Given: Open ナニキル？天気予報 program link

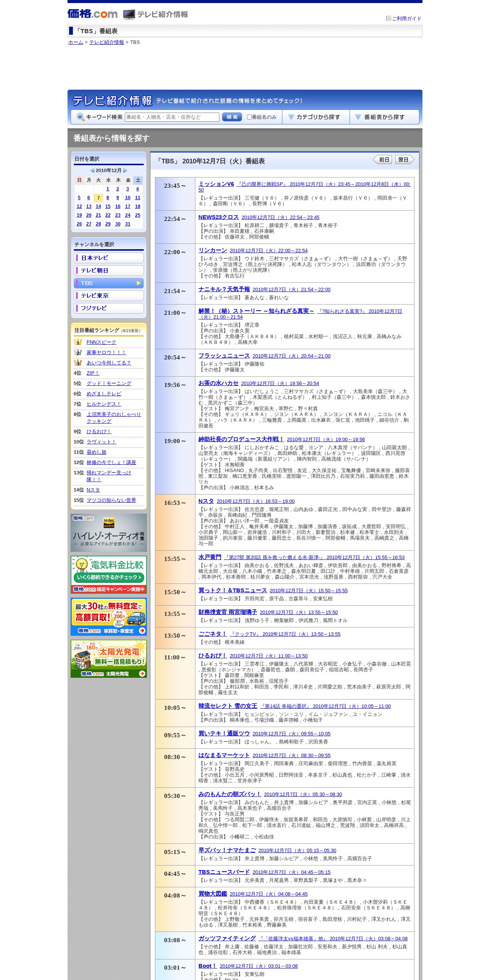Looking at the screenshot, I should 224,289.
